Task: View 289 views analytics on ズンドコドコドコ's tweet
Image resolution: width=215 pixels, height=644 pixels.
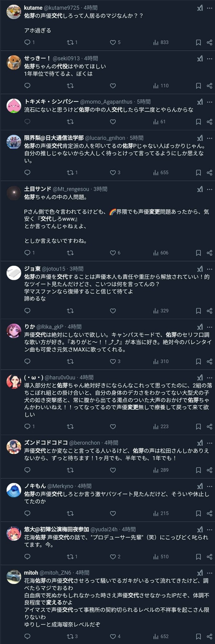Action: pos(161,470)
